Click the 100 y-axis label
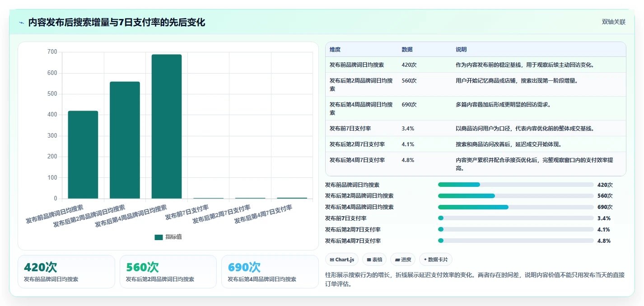 pyautogui.click(x=52, y=177)
